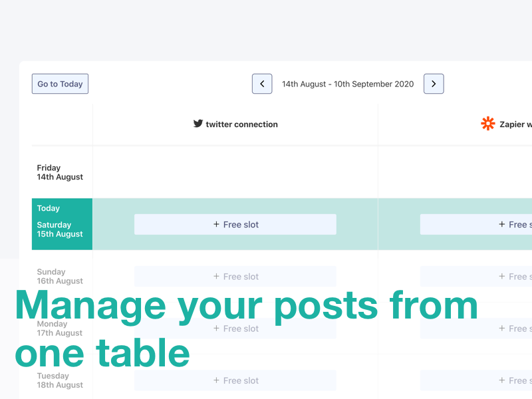Select the Friday 14th August row label

60,172
